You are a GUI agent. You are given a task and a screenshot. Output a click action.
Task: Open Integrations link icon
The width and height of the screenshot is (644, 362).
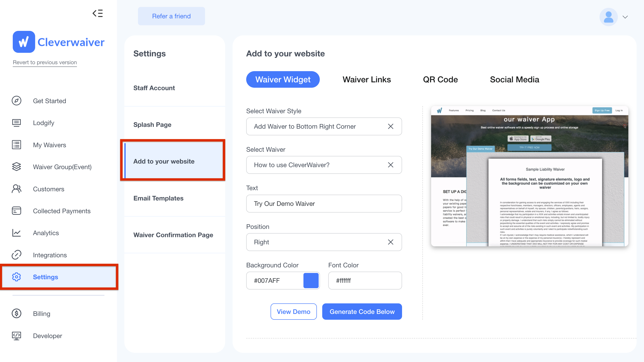[x=17, y=255]
